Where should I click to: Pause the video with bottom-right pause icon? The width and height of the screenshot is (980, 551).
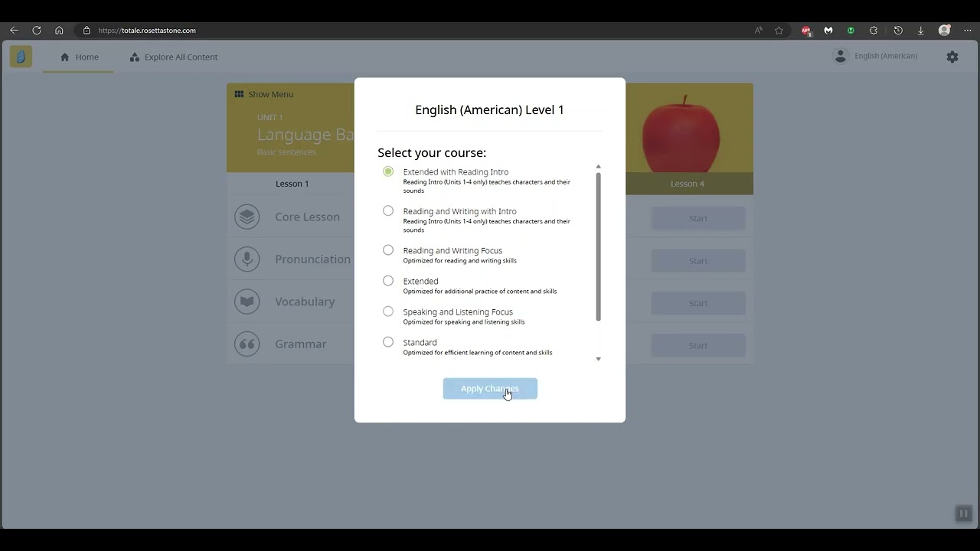[x=964, y=514]
